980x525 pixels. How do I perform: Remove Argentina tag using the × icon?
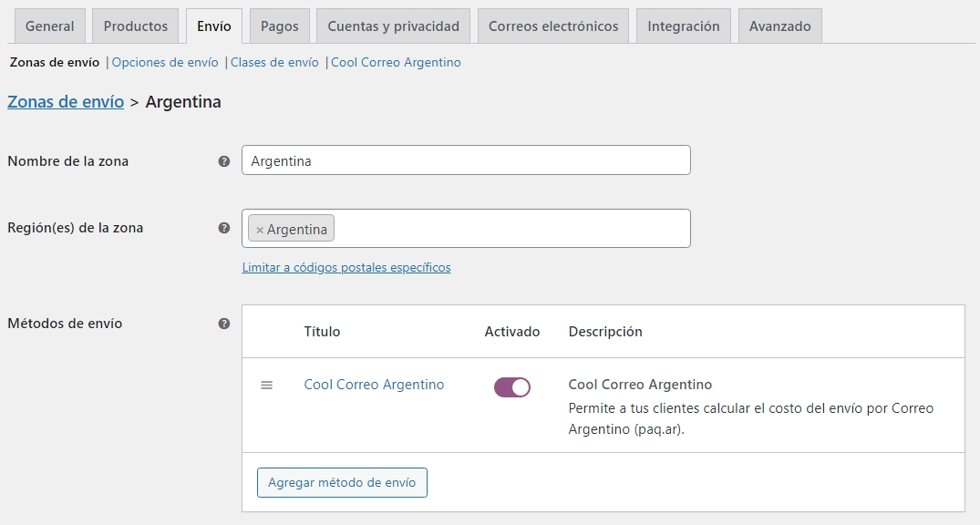260,230
